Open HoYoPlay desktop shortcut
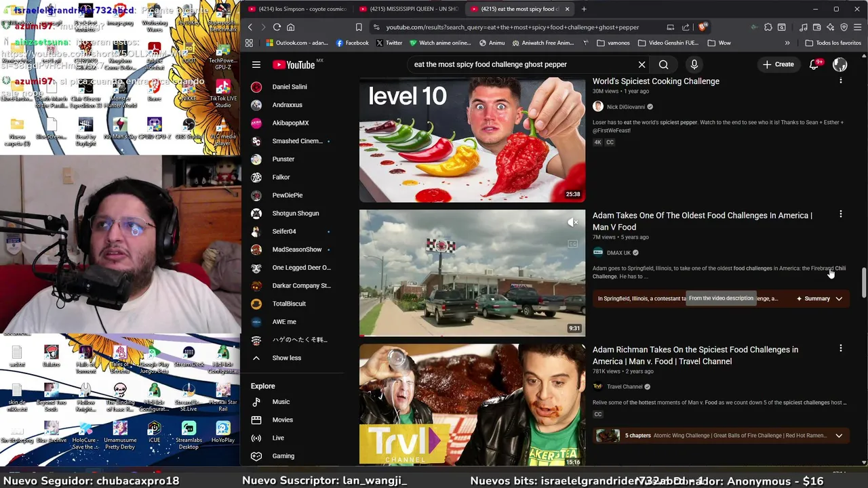This screenshot has width=868, height=488. (x=223, y=432)
